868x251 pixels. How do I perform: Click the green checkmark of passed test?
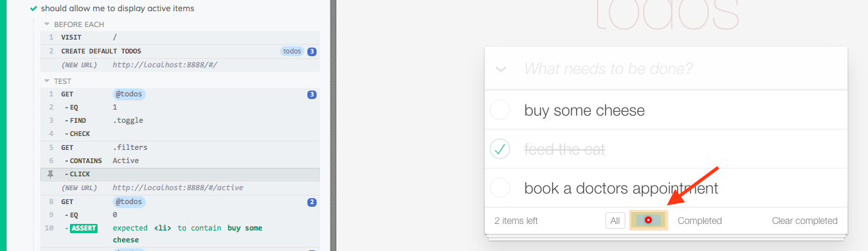(x=34, y=9)
